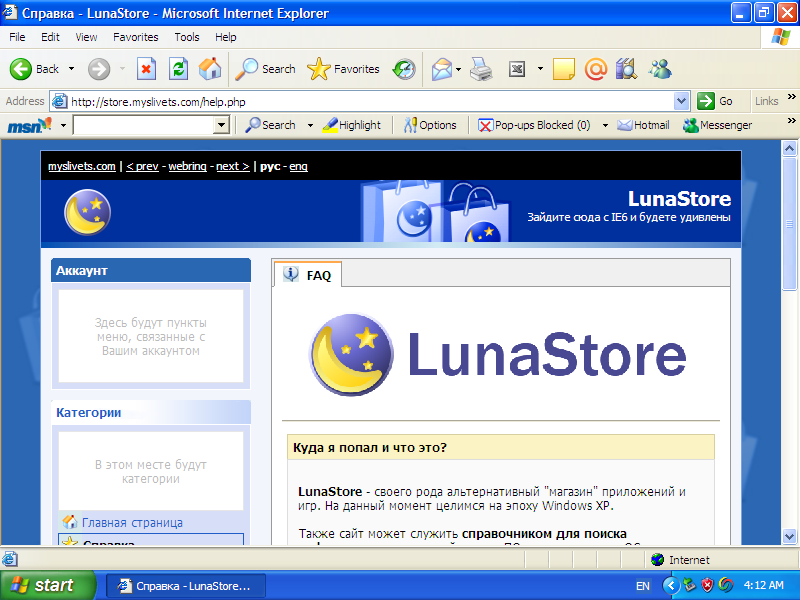
Task: Open Messenger from the msn toolbar
Action: coord(717,125)
